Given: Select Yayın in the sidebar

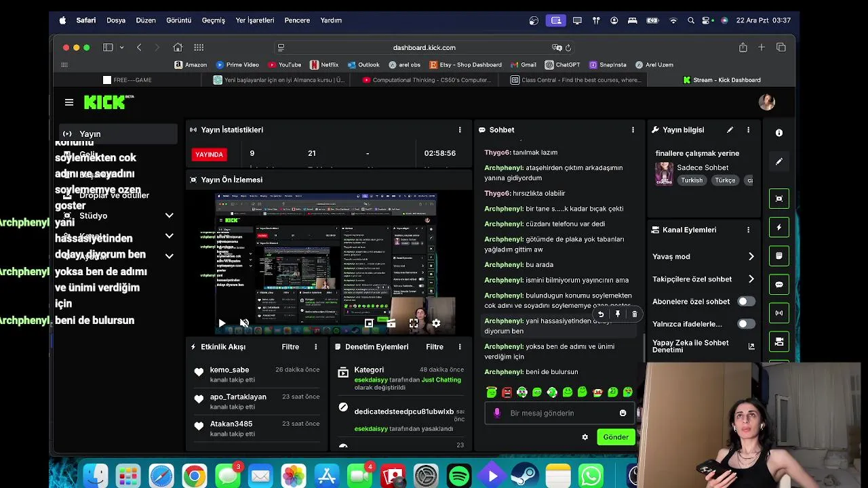Looking at the screenshot, I should tap(118, 134).
